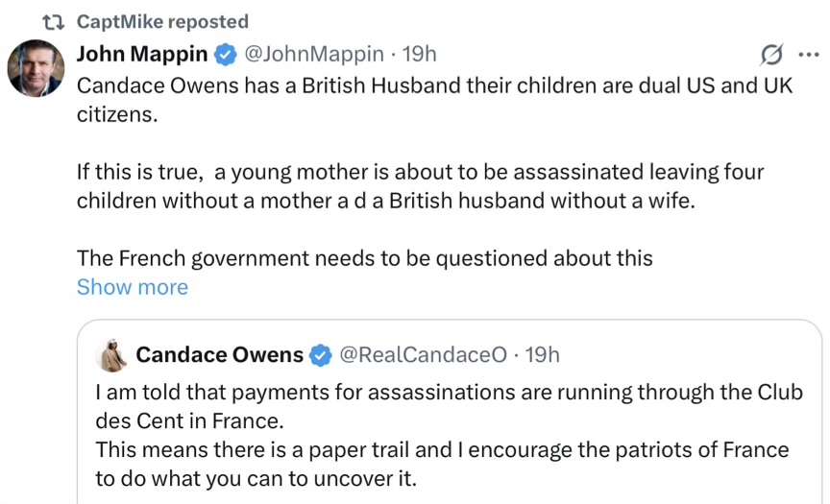Click the 19h timestamp beside @JohnMappin

(x=419, y=54)
